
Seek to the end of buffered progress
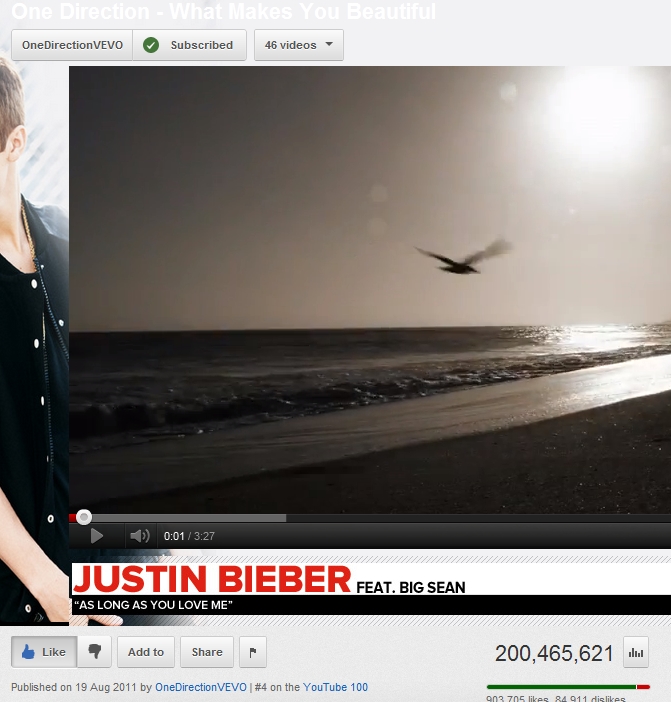click(x=286, y=518)
